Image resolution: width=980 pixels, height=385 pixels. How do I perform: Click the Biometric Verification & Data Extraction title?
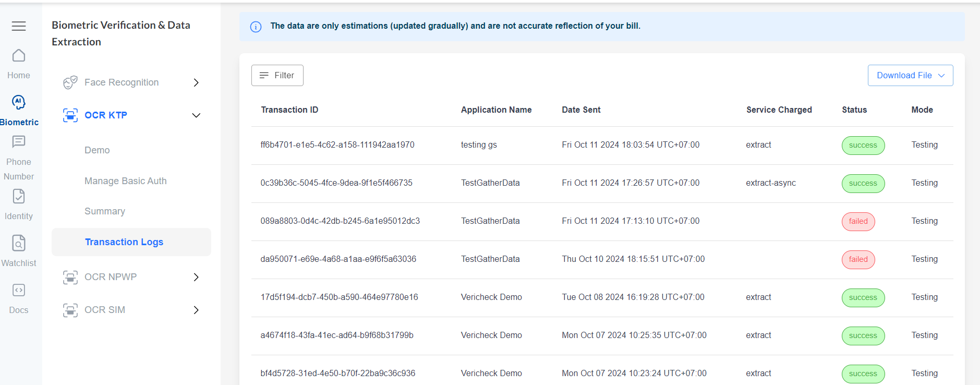[121, 33]
